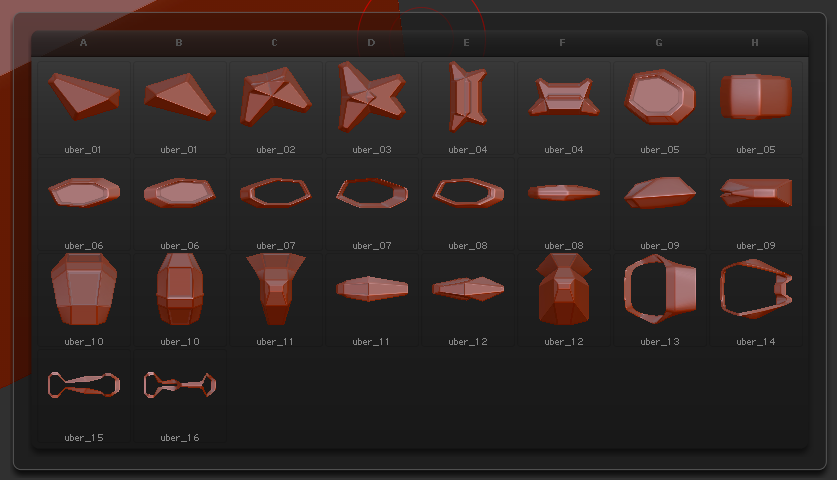This screenshot has width=837, height=480.
Task: Select the tall uber_04 mesh in column E
Action: [468, 108]
